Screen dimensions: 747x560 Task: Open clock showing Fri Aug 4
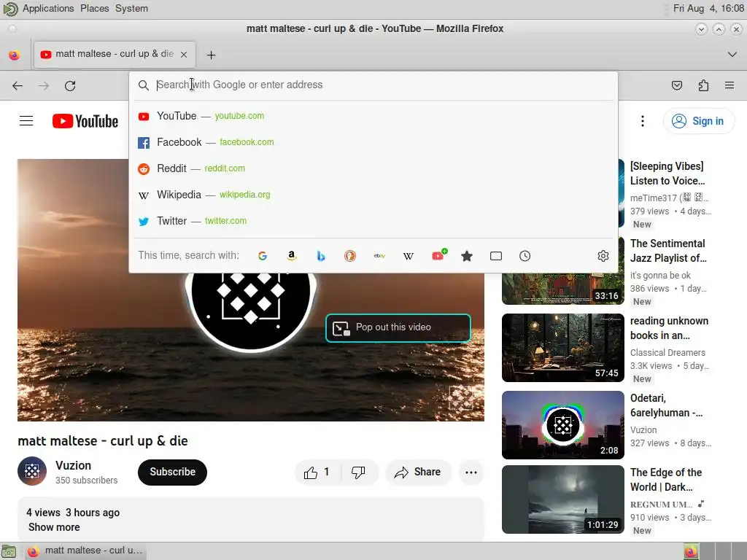(x=708, y=9)
